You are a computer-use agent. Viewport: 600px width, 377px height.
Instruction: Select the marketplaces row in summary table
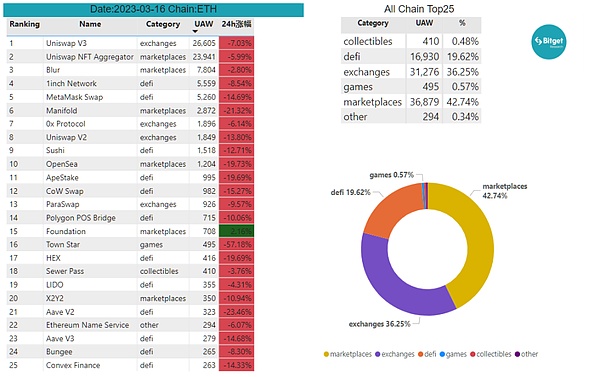pos(411,102)
